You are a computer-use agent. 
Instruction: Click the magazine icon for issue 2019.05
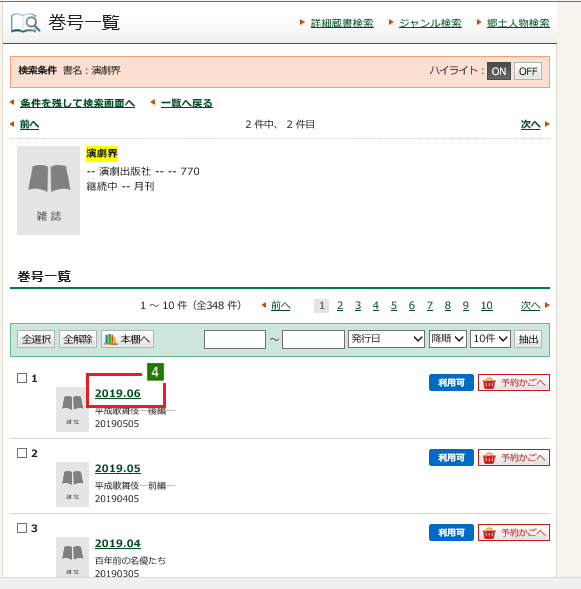coord(72,485)
